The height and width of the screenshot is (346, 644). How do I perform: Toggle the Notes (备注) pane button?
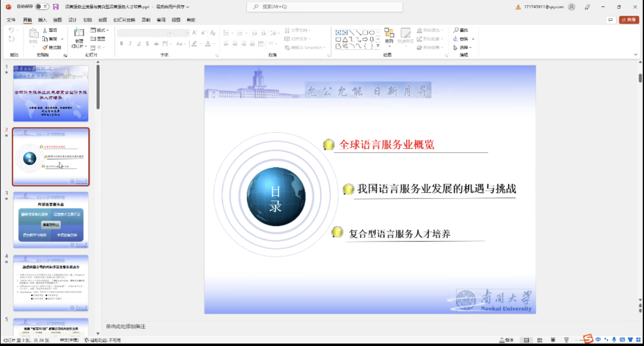point(506,340)
